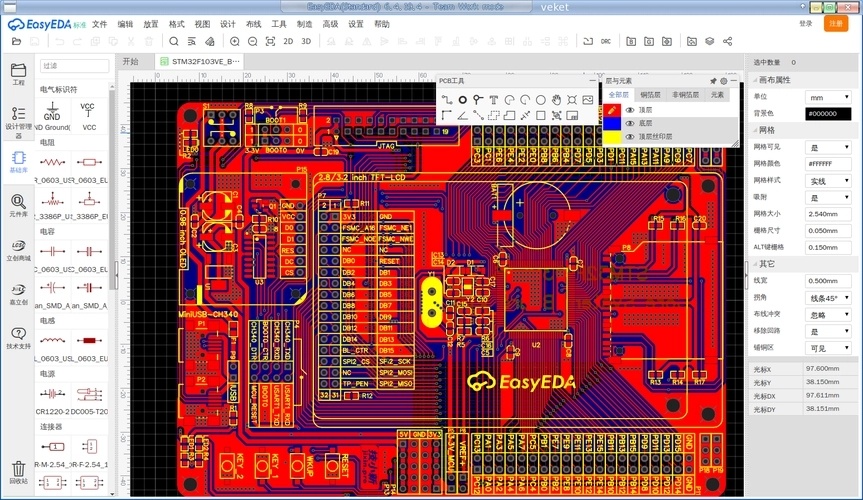Select the Circle tool in PCB工具
The width and height of the screenshot is (863, 500).
tap(540, 100)
